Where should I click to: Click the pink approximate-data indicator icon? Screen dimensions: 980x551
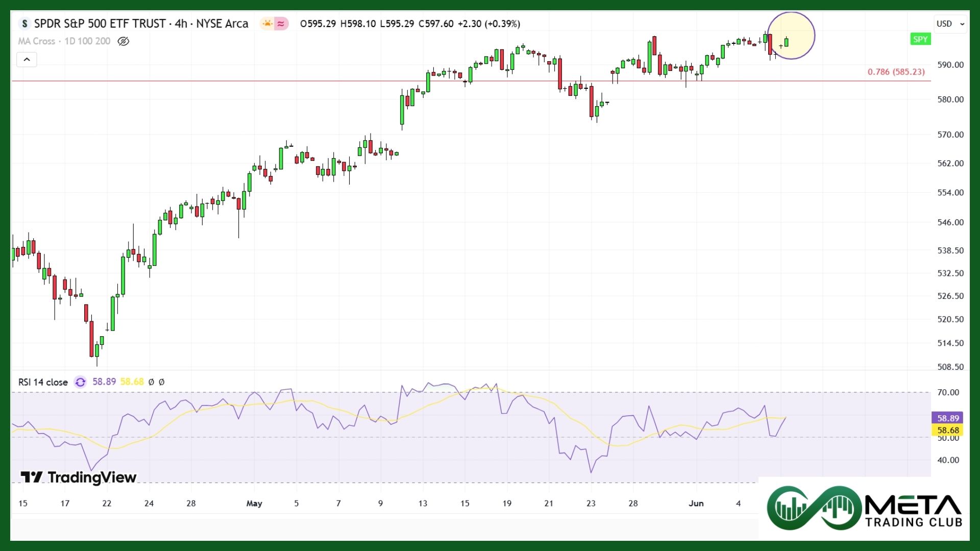pyautogui.click(x=281, y=23)
